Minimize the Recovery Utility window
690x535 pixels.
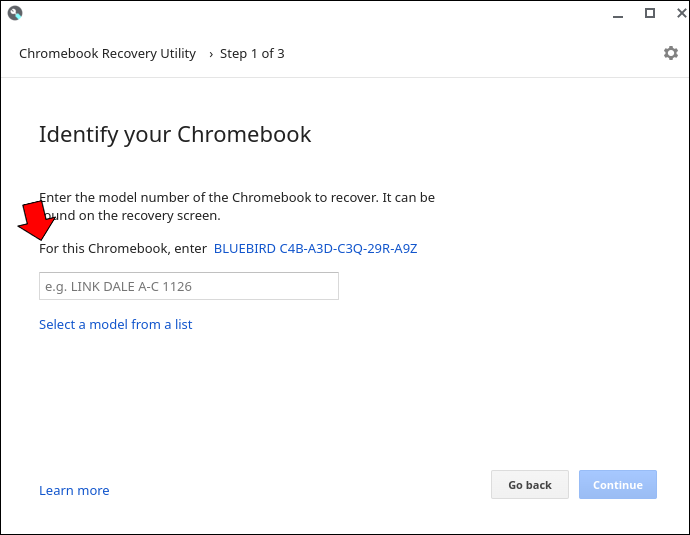pos(618,14)
